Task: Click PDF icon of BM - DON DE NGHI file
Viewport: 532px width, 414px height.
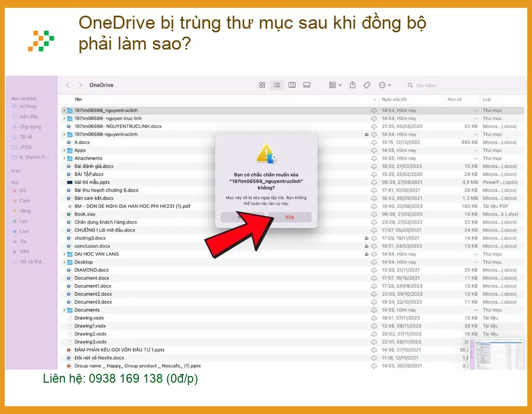Action: 69,206
